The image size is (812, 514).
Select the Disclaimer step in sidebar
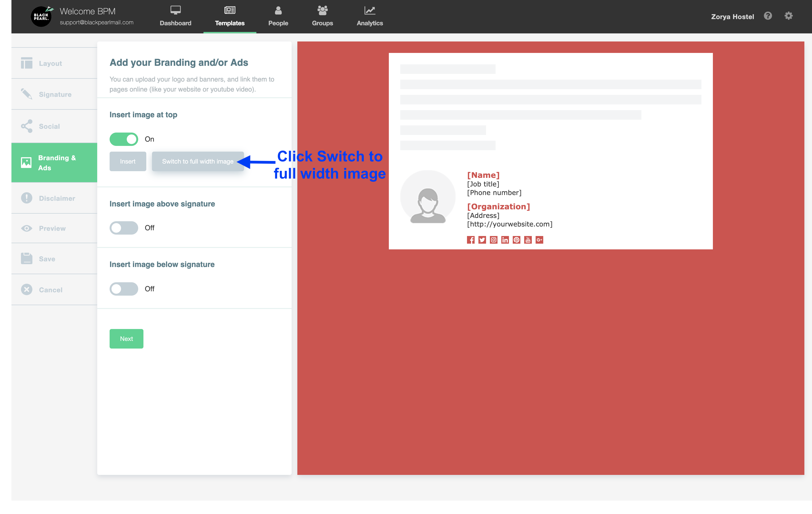57,198
